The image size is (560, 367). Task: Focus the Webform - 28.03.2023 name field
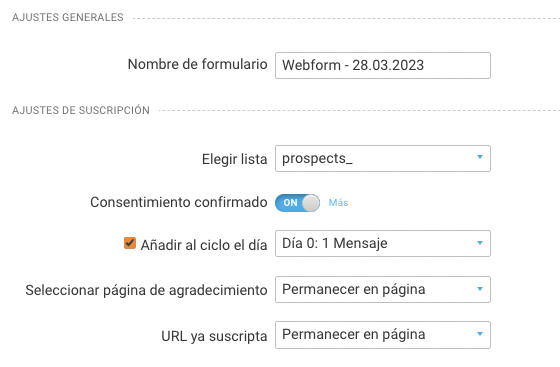pos(382,65)
